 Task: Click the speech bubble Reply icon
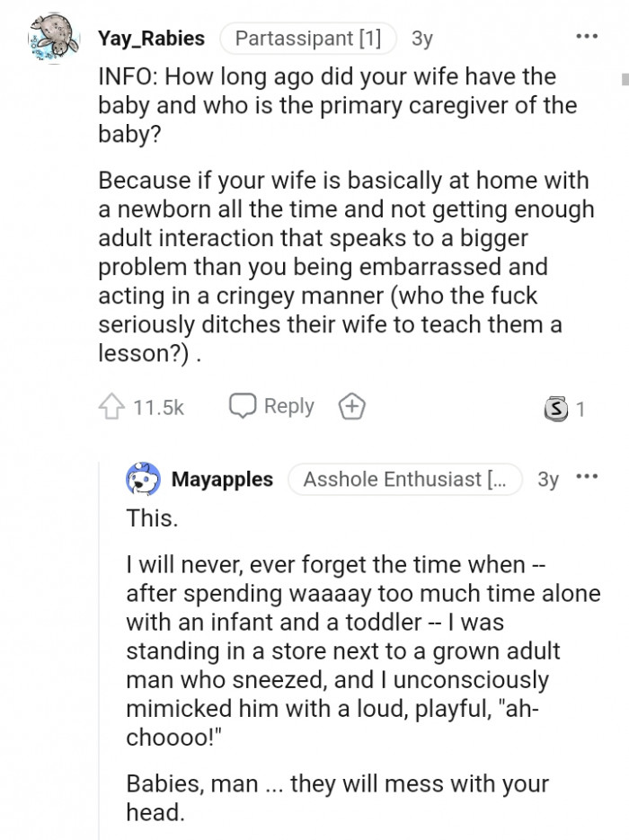(x=244, y=406)
